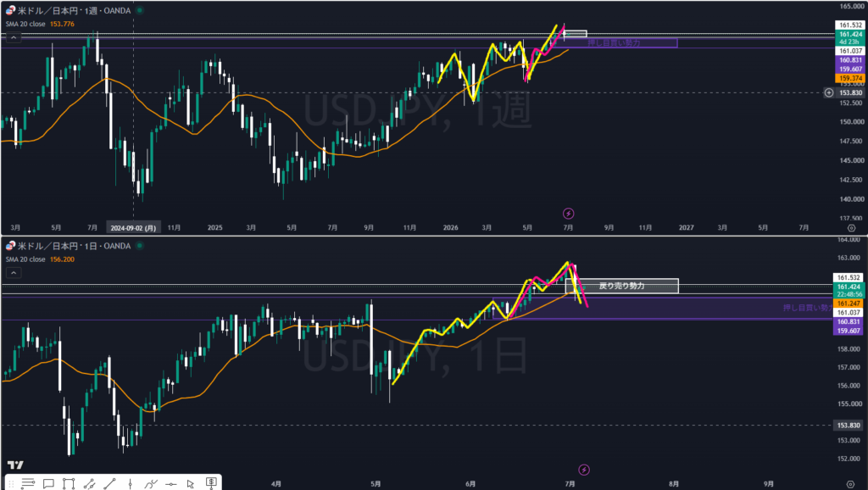This screenshot has height=490, width=868.
Task: Select the parallel channel tool
Action: pyautogui.click(x=89, y=484)
